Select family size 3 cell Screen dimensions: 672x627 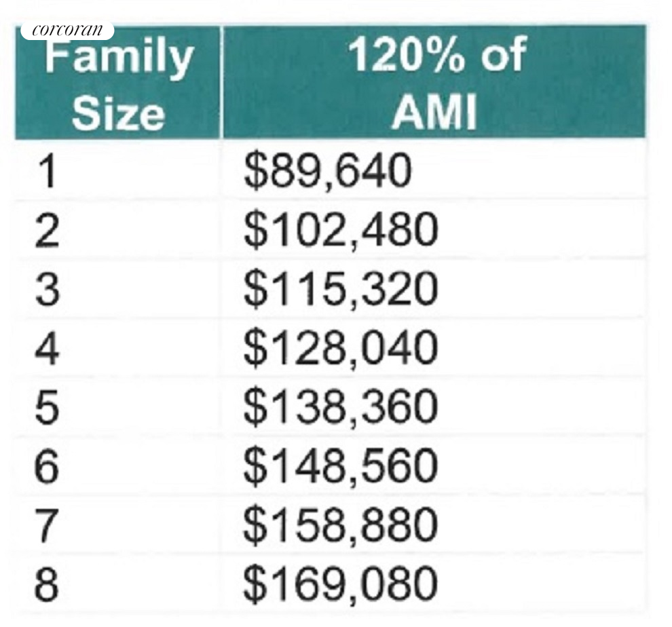45,290
